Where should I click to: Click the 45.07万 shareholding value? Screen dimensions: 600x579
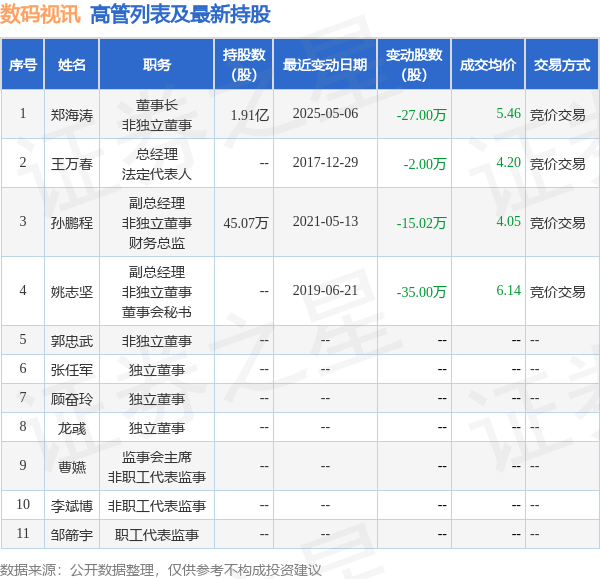click(246, 223)
